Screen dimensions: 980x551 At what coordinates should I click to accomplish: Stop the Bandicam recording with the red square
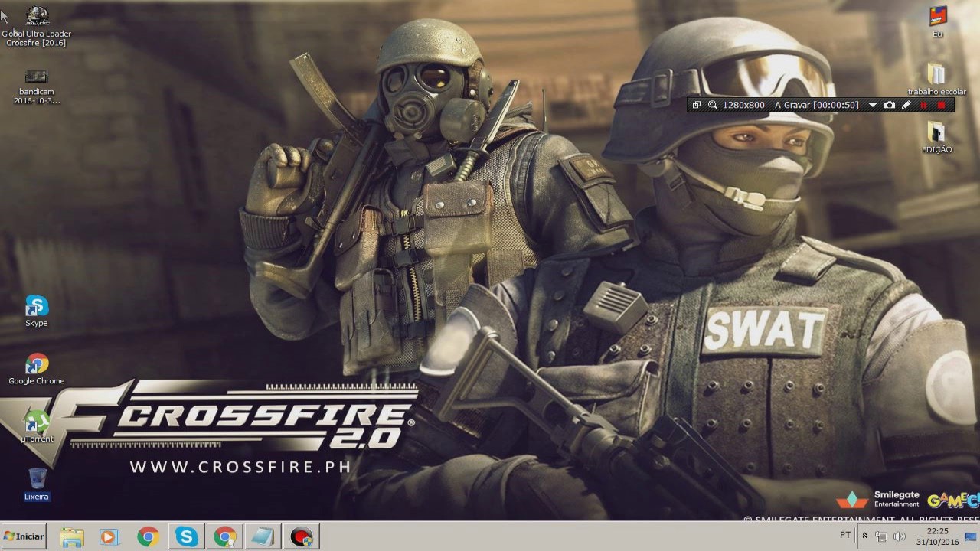pos(941,105)
